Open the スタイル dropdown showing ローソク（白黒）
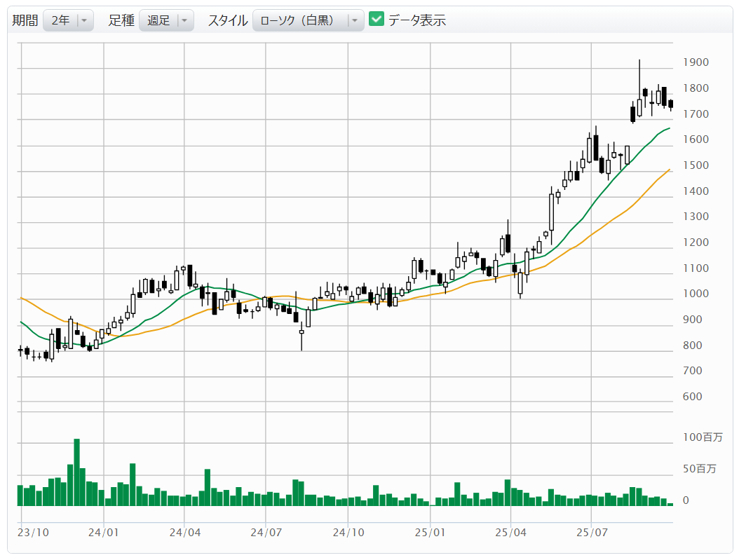The height and width of the screenshot is (560, 739). [300, 20]
